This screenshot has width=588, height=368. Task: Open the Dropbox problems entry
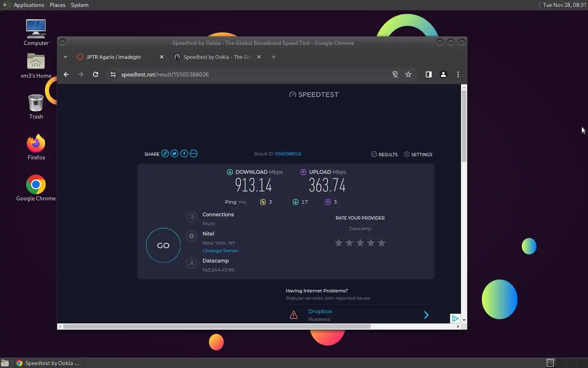[320, 311]
